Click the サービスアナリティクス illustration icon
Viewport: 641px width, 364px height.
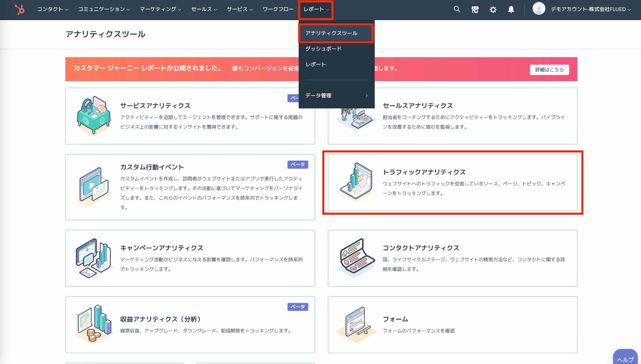coord(93,115)
